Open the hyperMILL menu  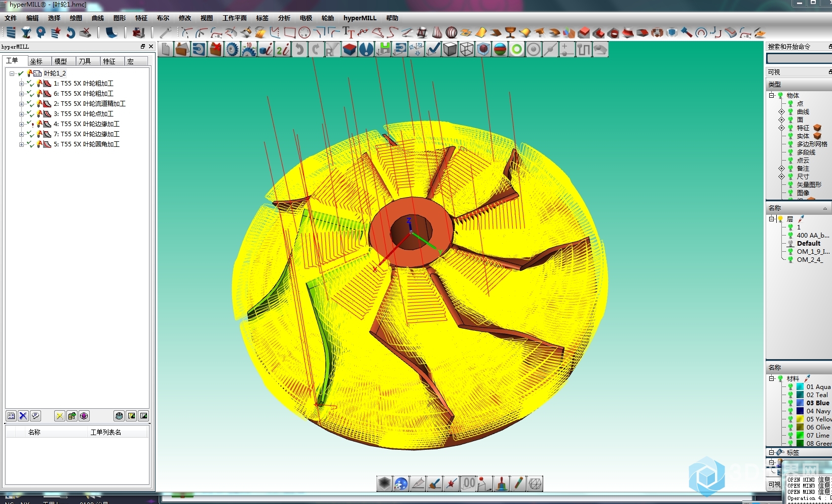point(360,18)
